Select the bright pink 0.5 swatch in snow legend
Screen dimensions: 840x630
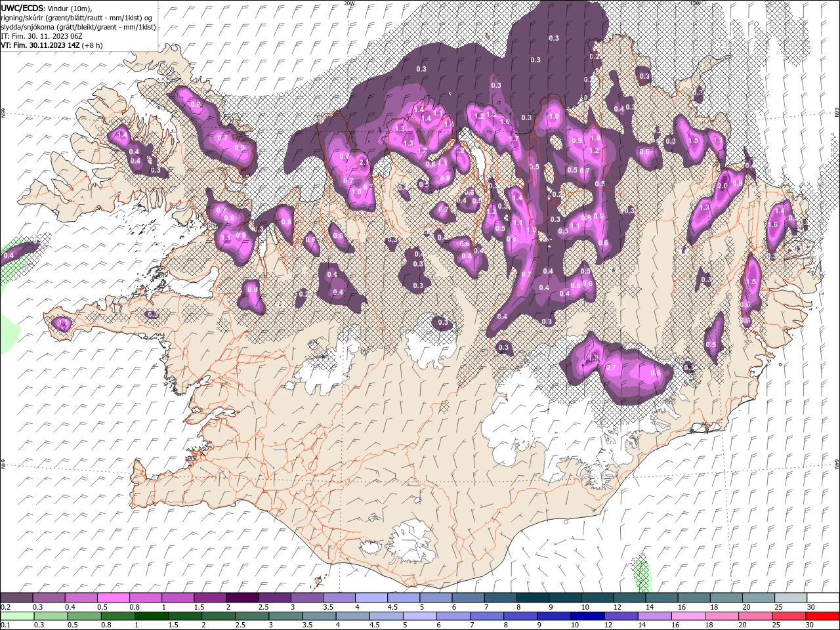click(113, 597)
